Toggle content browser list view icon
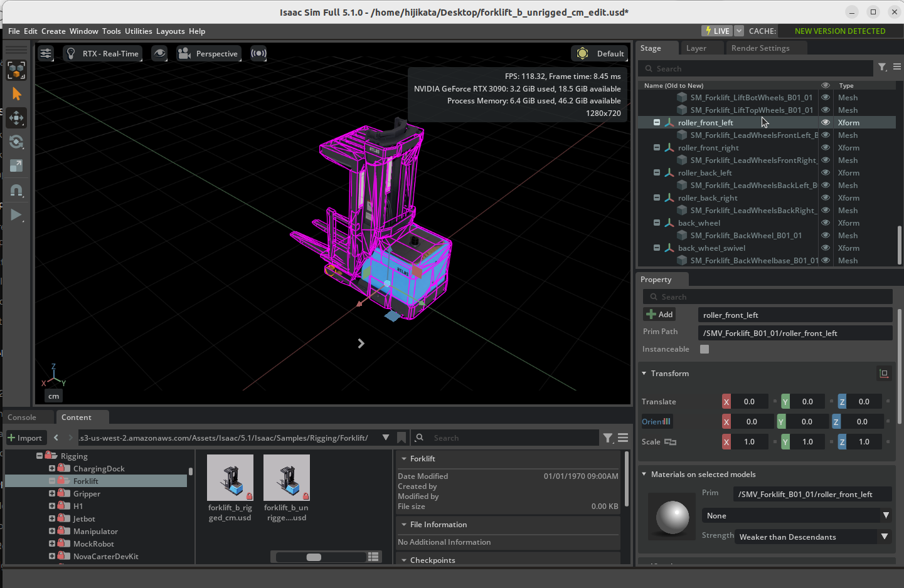The width and height of the screenshot is (904, 588). [373, 557]
